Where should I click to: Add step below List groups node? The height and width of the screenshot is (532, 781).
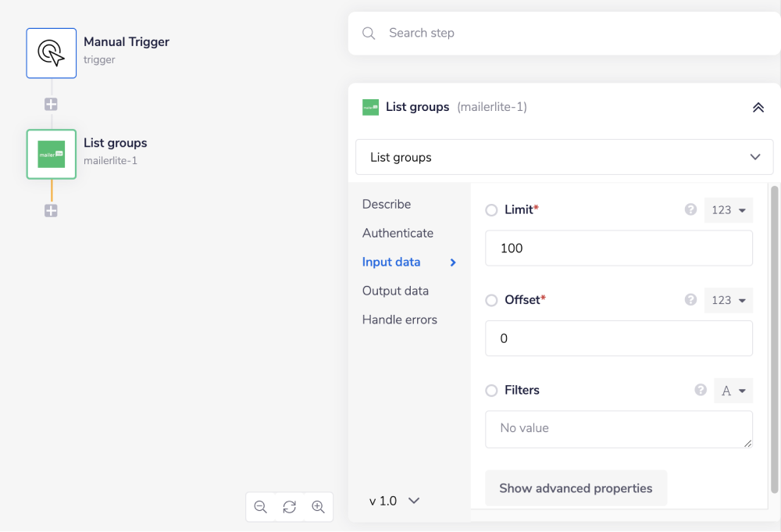pyautogui.click(x=51, y=210)
